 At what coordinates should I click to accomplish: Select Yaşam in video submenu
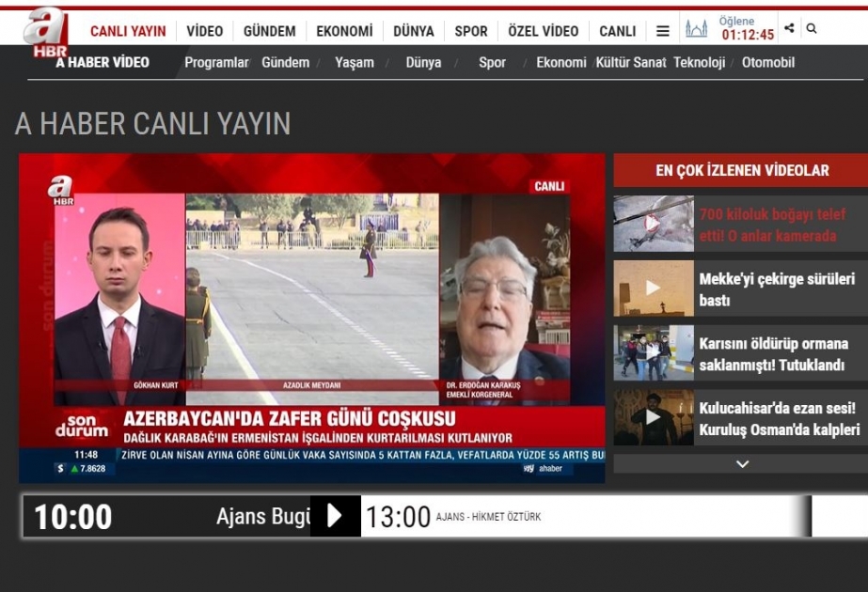[355, 63]
